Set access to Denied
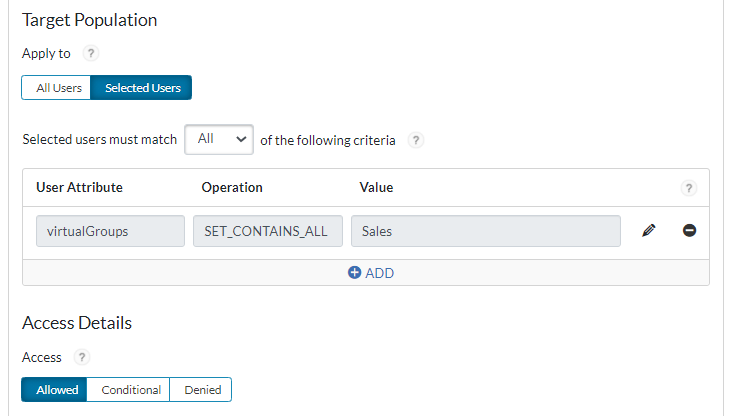Image resolution: width=730 pixels, height=416 pixels. pyautogui.click(x=201, y=390)
